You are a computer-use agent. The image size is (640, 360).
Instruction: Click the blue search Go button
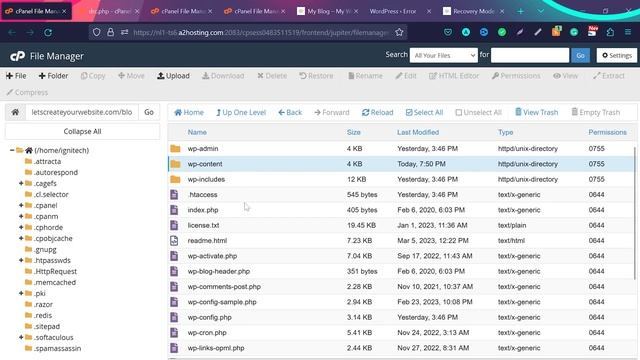pyautogui.click(x=580, y=55)
